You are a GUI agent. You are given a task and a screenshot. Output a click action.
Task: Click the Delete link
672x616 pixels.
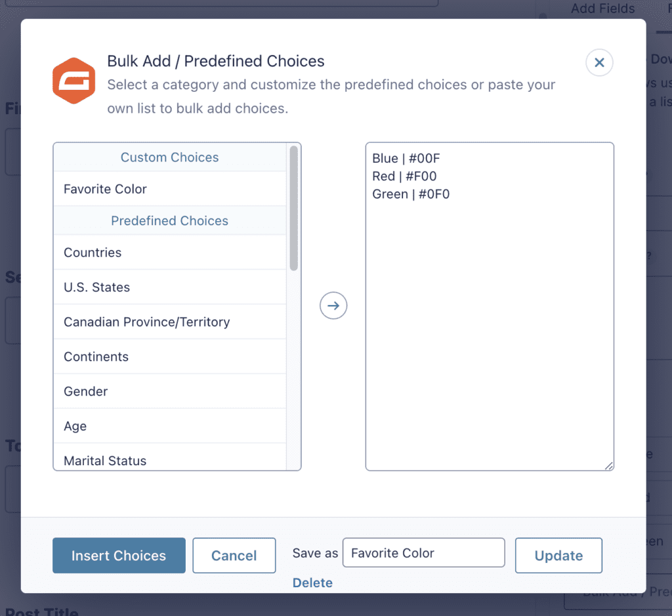pyautogui.click(x=312, y=583)
